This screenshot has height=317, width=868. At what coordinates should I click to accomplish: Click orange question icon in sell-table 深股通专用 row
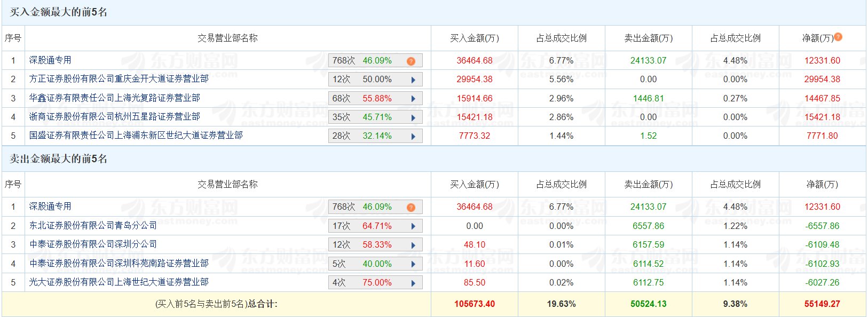411,208
